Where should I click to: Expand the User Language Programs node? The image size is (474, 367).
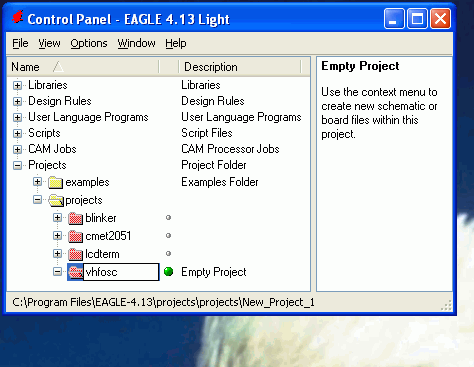click(x=17, y=117)
